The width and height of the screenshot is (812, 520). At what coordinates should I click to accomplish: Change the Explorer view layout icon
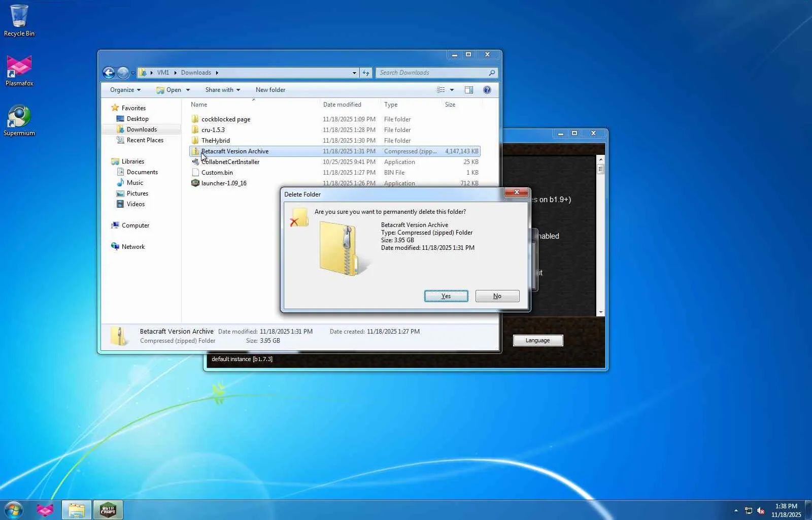tap(441, 90)
